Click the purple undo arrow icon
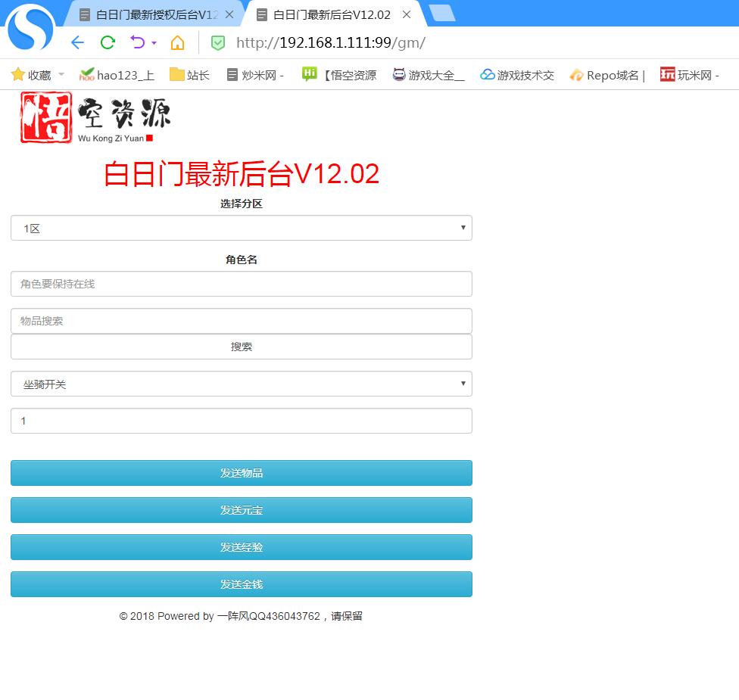 (x=137, y=42)
